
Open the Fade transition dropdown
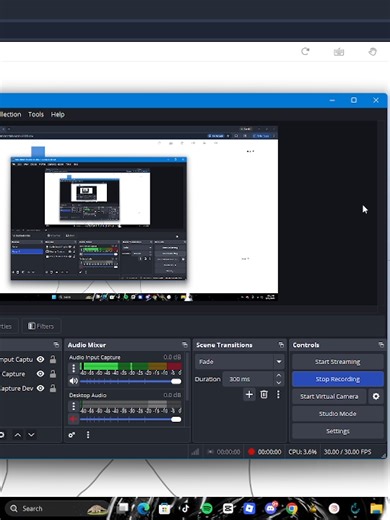(239, 361)
